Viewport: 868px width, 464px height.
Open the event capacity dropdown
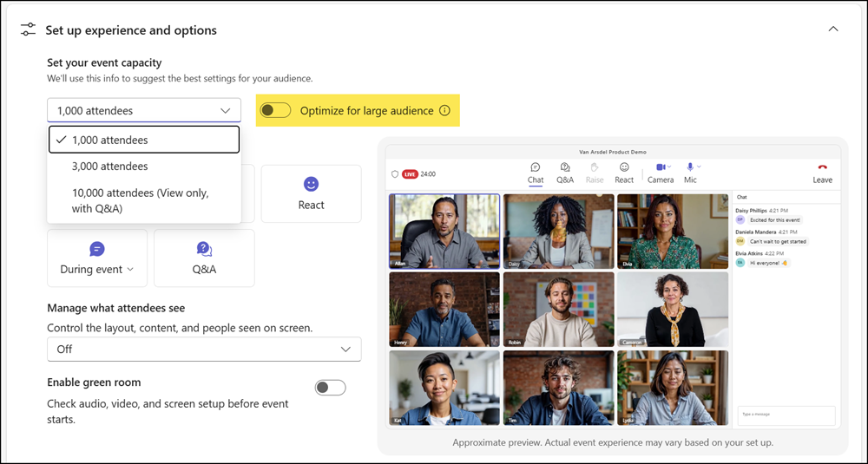(x=144, y=111)
